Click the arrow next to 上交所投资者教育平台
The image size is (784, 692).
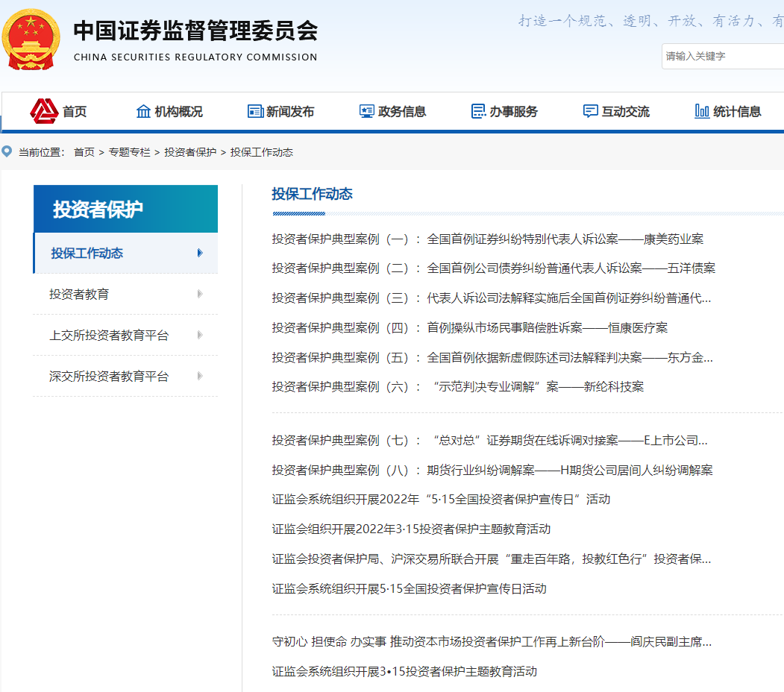(x=200, y=335)
